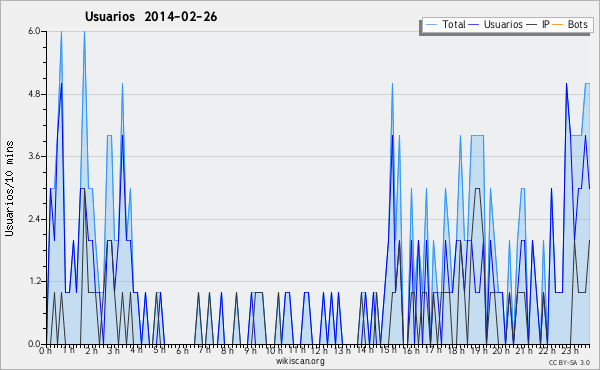Viewport: 600px width, 370px height.
Task: Click the 'CC BY-SA 3.0' license text
Action: [569, 362]
